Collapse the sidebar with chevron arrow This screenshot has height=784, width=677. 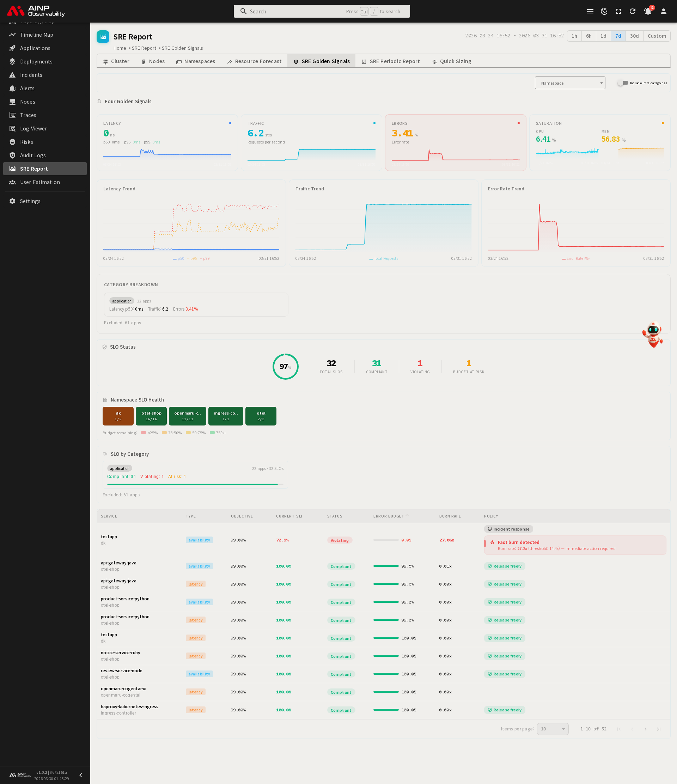tap(81, 775)
